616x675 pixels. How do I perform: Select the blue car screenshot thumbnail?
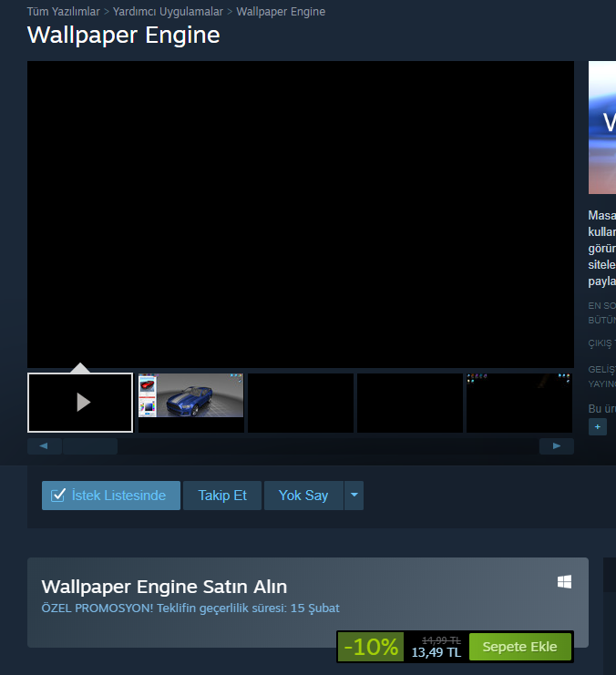tap(190, 403)
